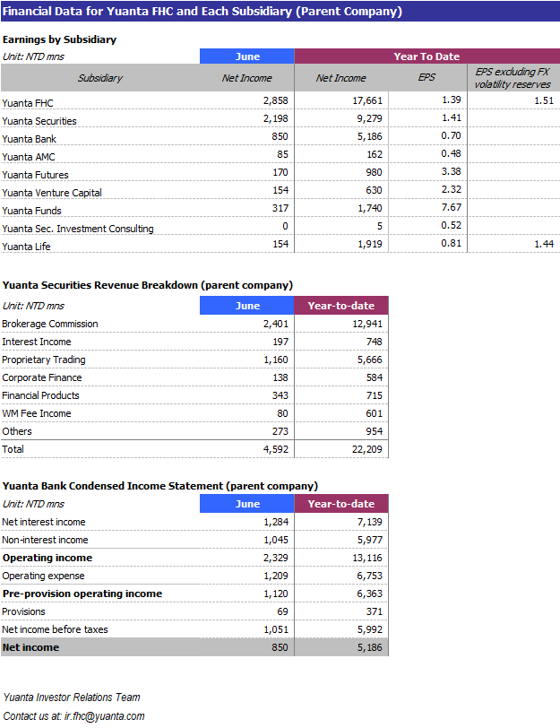Select the 'Earnings by Subsidiary' heading
Screen dimensions: 560x728
(59, 39)
